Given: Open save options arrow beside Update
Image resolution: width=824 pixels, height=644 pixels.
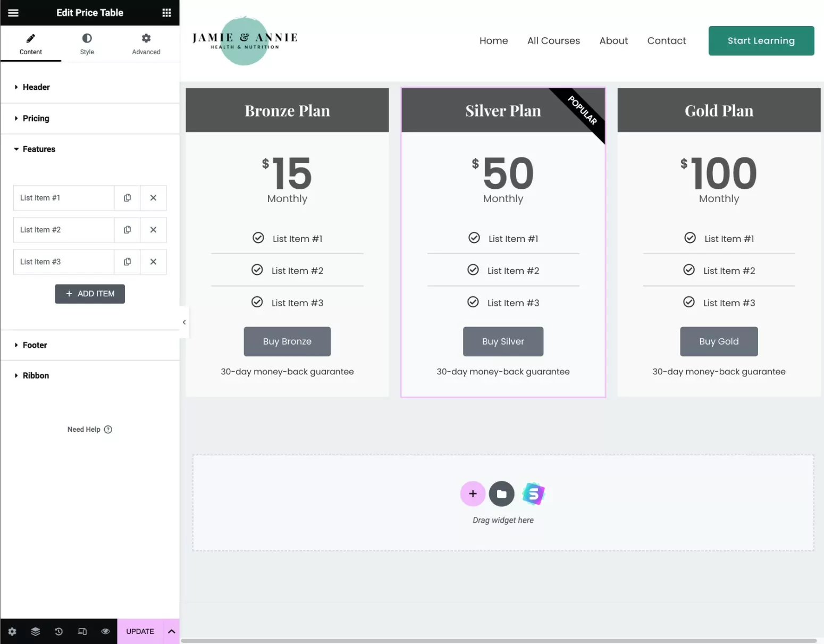Looking at the screenshot, I should (172, 632).
